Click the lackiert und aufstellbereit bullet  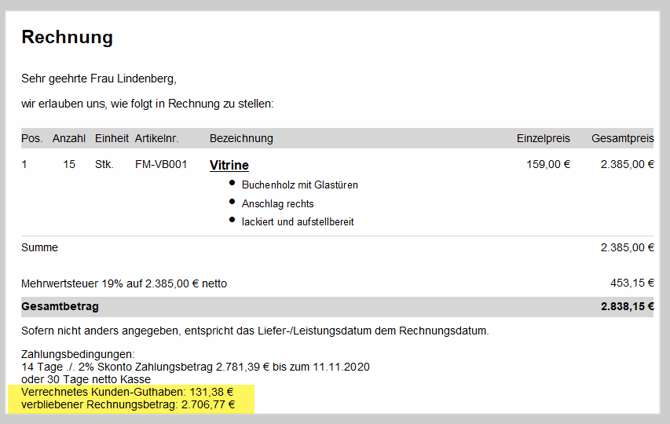tap(298, 221)
